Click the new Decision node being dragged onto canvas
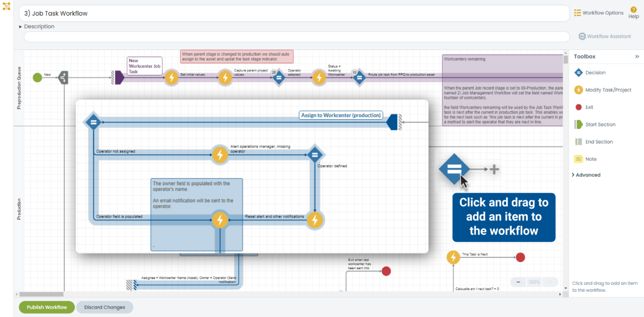Image resolution: width=644 pixels, height=317 pixels. 455,170
